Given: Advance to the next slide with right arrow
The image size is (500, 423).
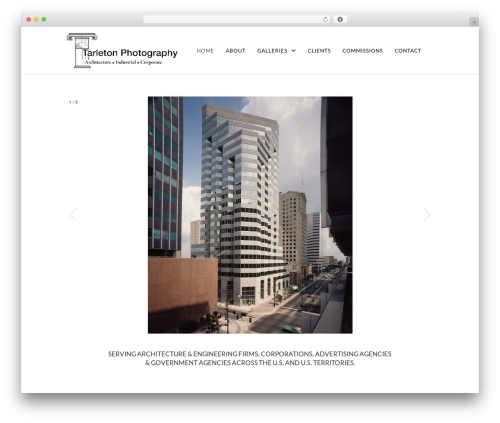Looking at the screenshot, I should (427, 215).
